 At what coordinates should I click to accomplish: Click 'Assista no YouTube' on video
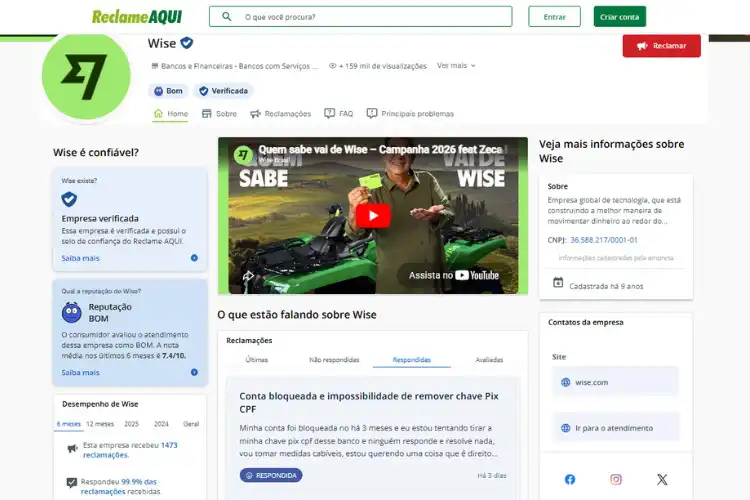click(453, 275)
